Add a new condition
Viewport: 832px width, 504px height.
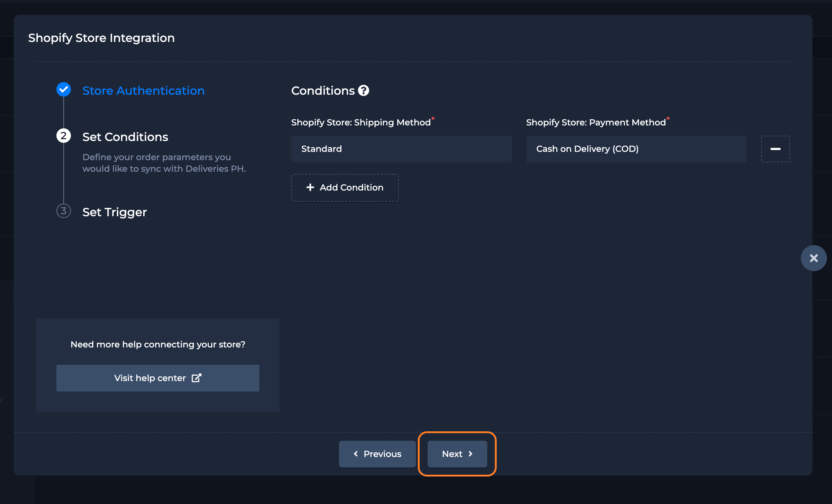click(x=345, y=188)
